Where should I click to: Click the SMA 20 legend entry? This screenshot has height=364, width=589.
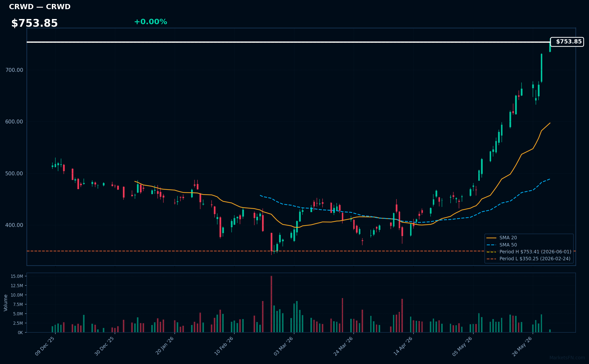(x=502, y=238)
